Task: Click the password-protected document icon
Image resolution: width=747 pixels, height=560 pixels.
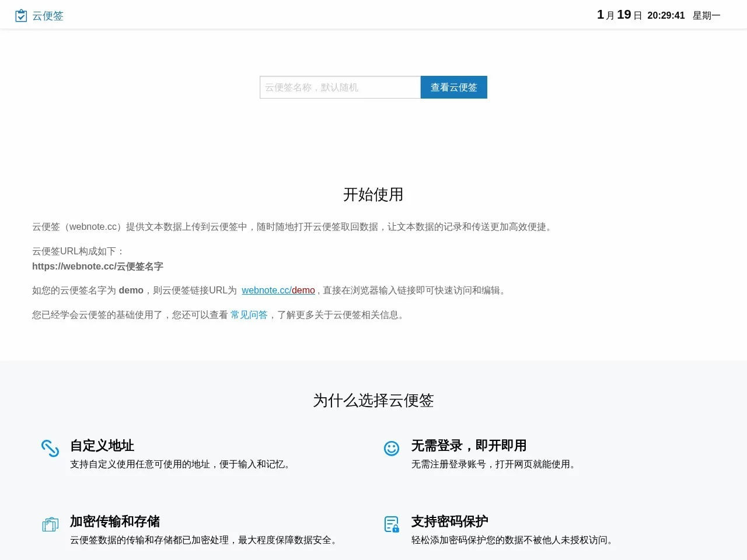Action: coord(391,524)
